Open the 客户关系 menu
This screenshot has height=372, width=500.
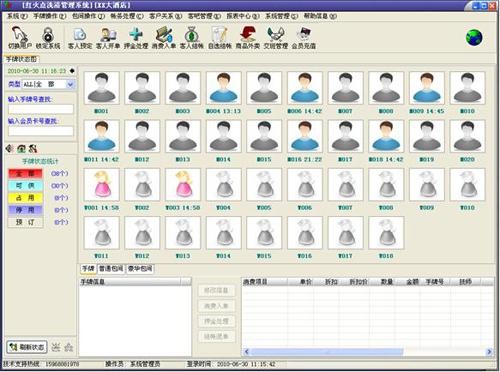[x=166, y=16]
